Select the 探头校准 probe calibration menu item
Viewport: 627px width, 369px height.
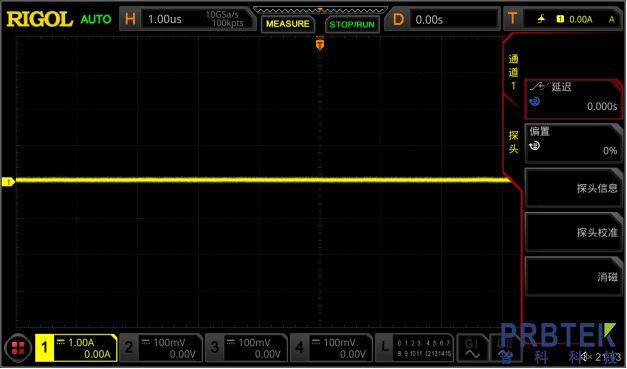(573, 232)
